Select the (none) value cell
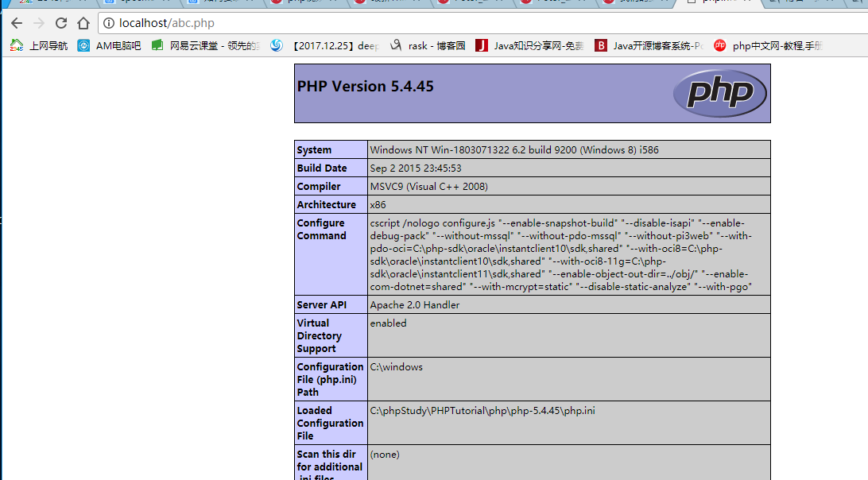This screenshot has height=480, width=868. point(569,464)
